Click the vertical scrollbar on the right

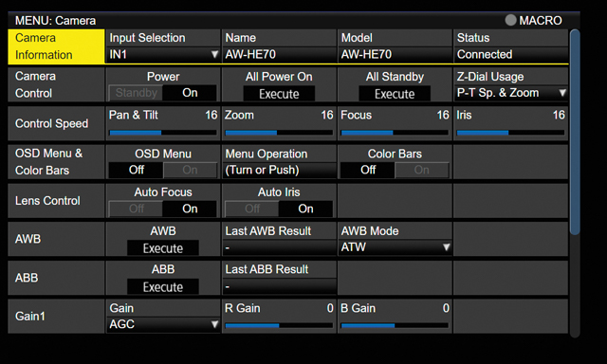(575, 132)
